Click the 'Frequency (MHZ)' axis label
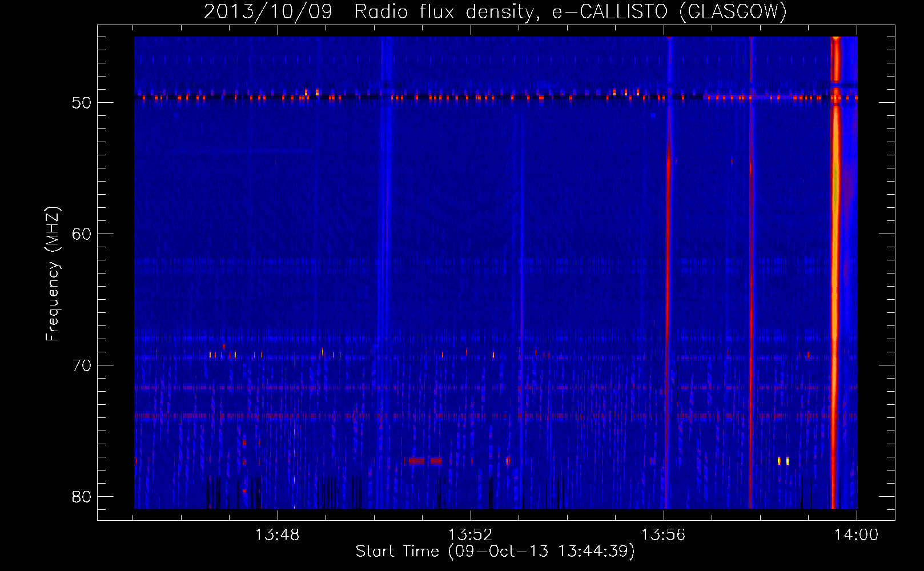 click(x=53, y=274)
